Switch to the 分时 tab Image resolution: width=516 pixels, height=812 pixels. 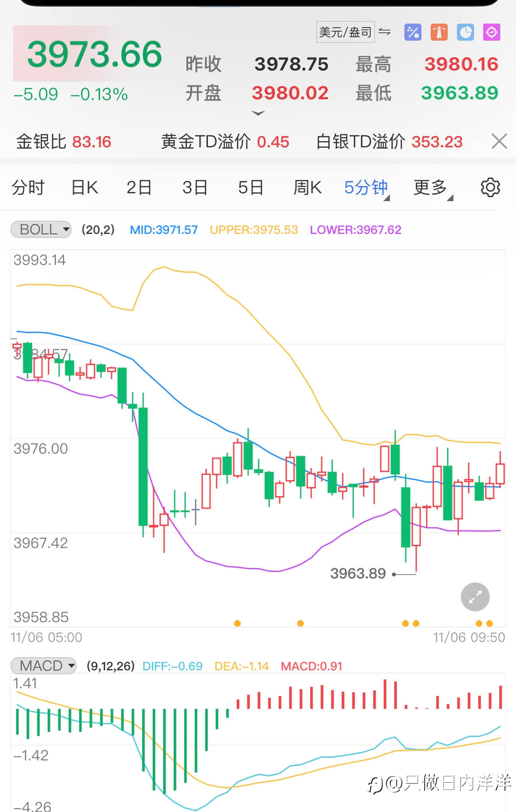[x=28, y=188]
